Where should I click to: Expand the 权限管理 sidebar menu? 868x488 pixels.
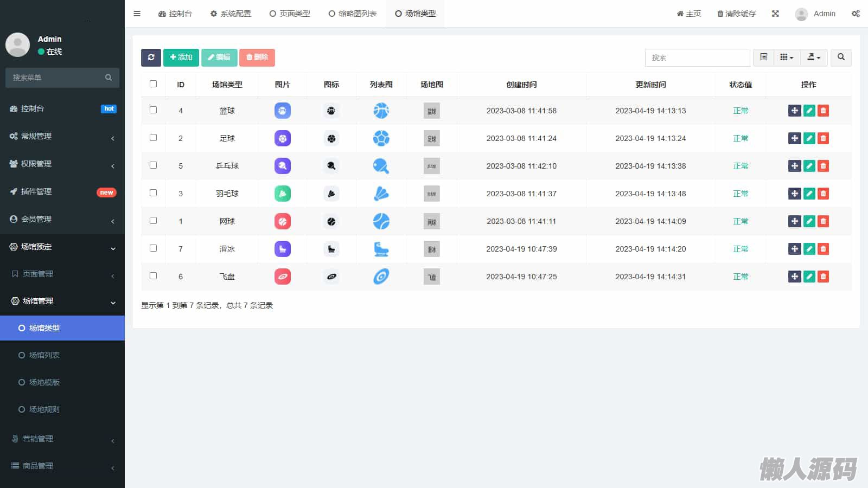coord(62,164)
